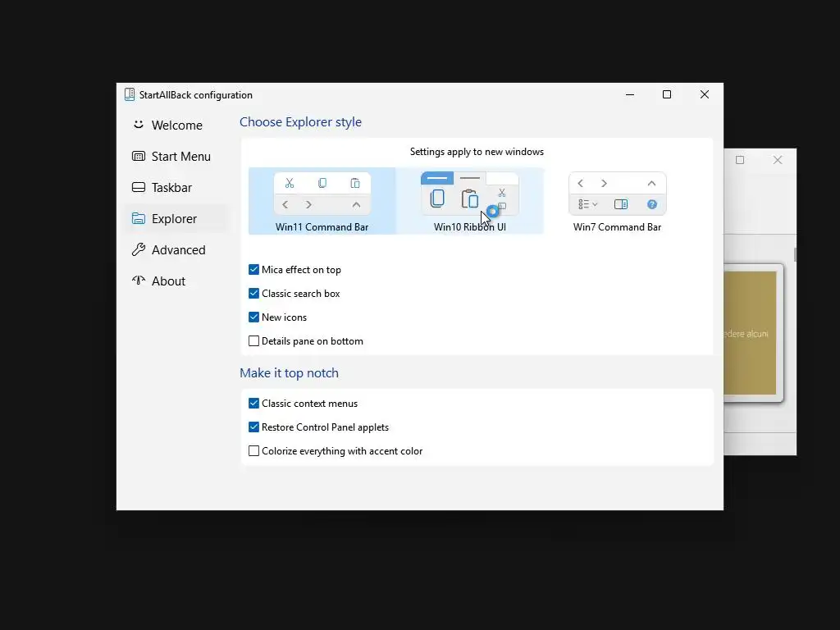840x630 pixels.
Task: Maximize the background window behind StartAllBack
Action: (740, 160)
